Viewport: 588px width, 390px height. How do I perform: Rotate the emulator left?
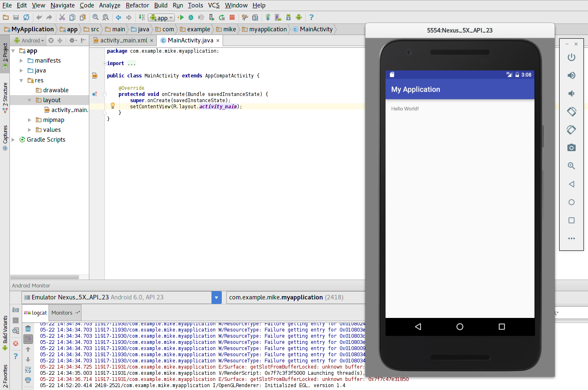click(x=571, y=112)
